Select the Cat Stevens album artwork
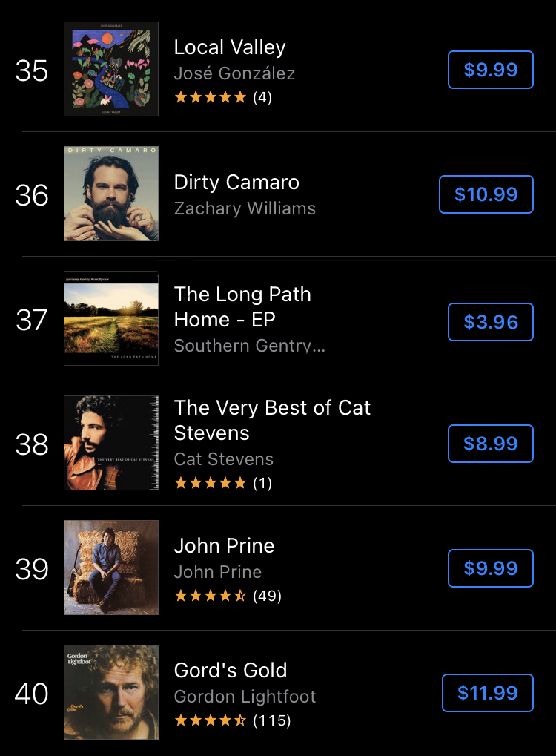This screenshot has height=756, width=556. click(111, 443)
